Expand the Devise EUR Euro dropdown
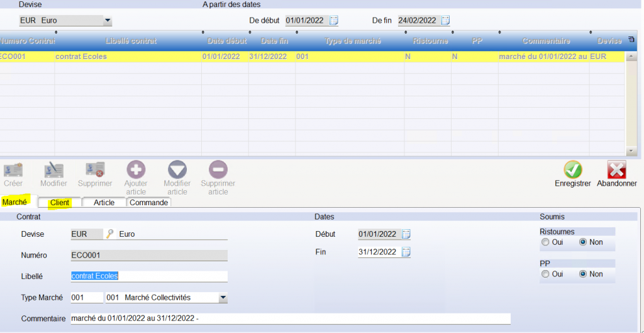Image resolution: width=644 pixels, height=333 pixels. 108,21
